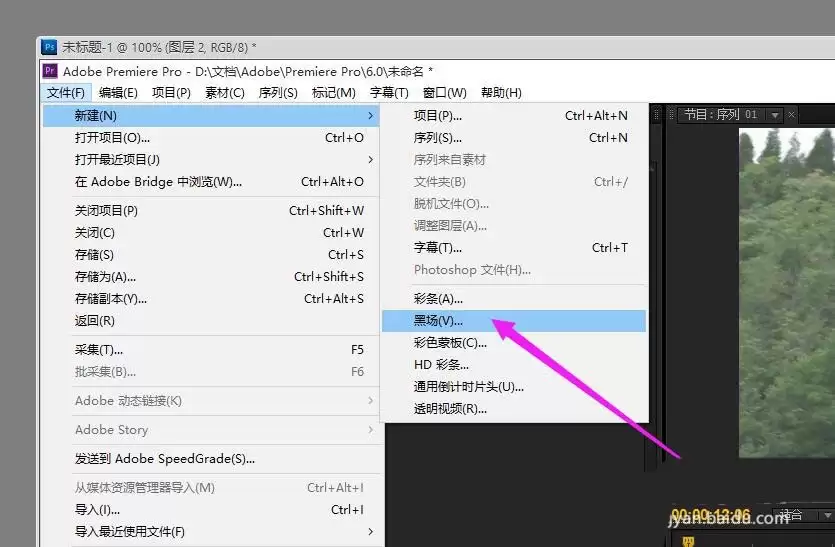This screenshot has width=835, height=547.
Task: Open the 序列(S) menu in menu bar
Action: (x=278, y=93)
